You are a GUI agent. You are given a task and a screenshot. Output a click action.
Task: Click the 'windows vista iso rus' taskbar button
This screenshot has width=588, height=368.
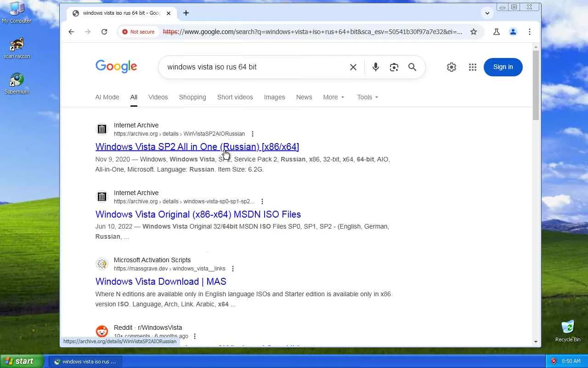click(85, 362)
